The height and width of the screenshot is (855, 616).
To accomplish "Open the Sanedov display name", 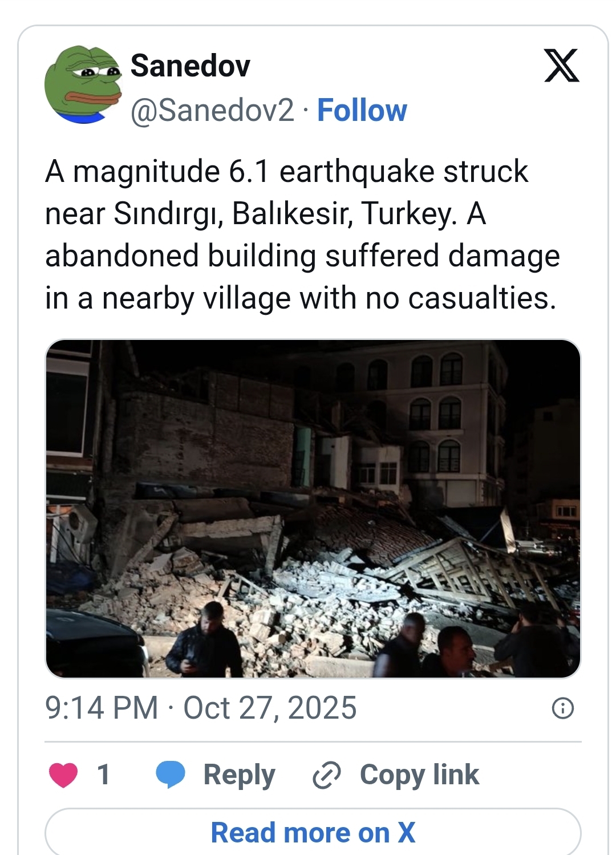I will coord(190,66).
